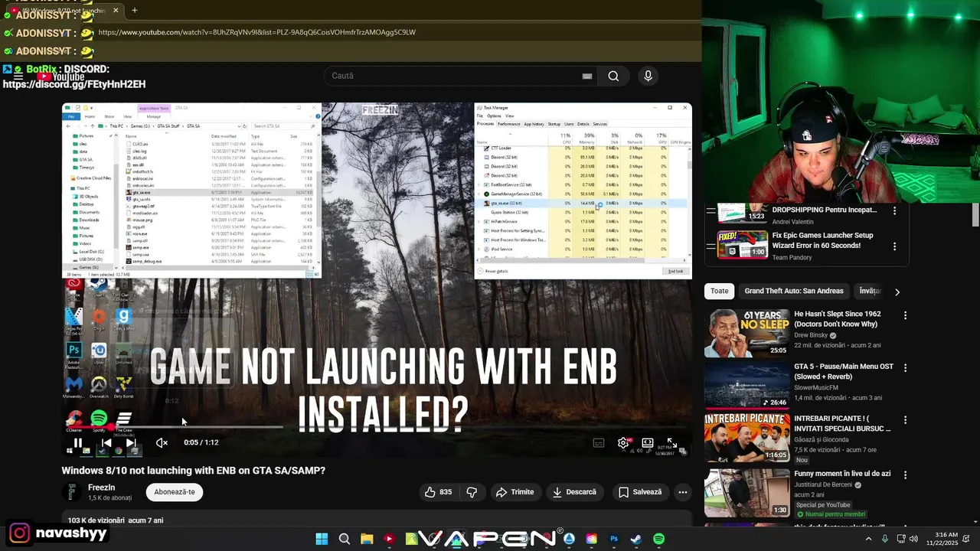Click the browser address bar URL
Screen dimensions: 980x551
pos(256,32)
